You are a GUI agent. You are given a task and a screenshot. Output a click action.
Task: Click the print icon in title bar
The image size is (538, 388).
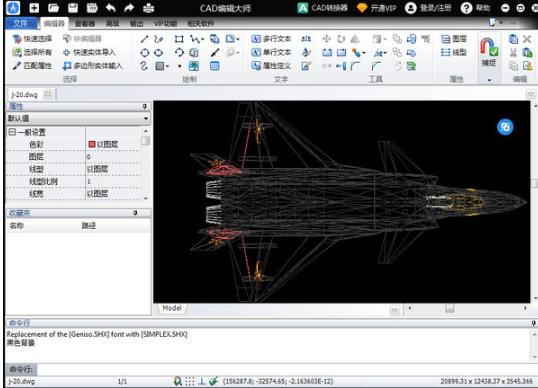(x=148, y=8)
